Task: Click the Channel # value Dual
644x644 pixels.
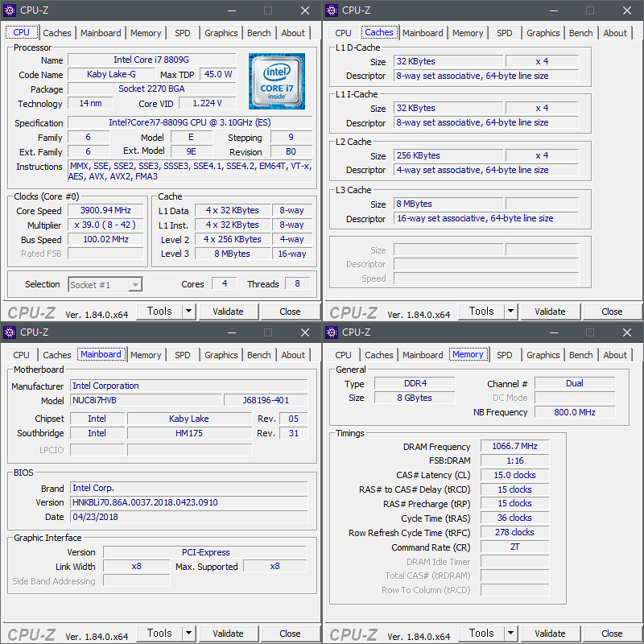Action: (x=575, y=383)
